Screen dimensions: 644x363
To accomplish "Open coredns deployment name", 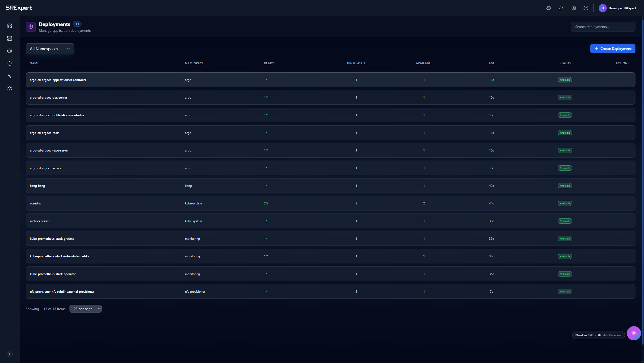I will pos(35,203).
